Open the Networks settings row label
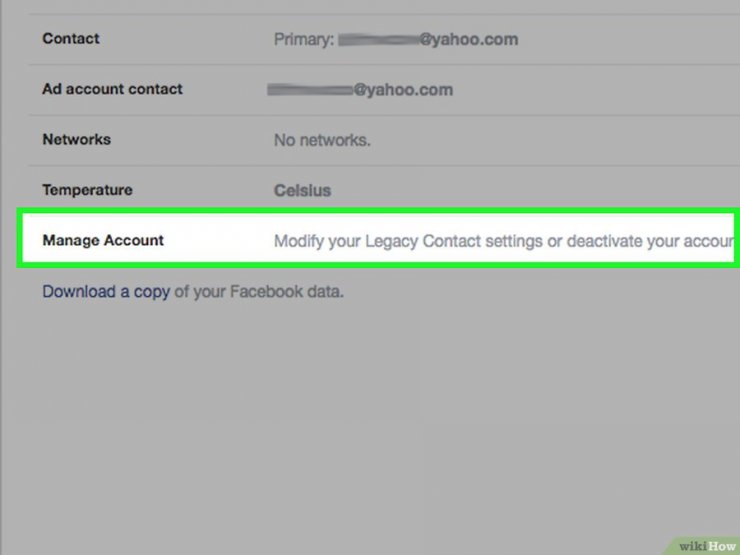 76,139
